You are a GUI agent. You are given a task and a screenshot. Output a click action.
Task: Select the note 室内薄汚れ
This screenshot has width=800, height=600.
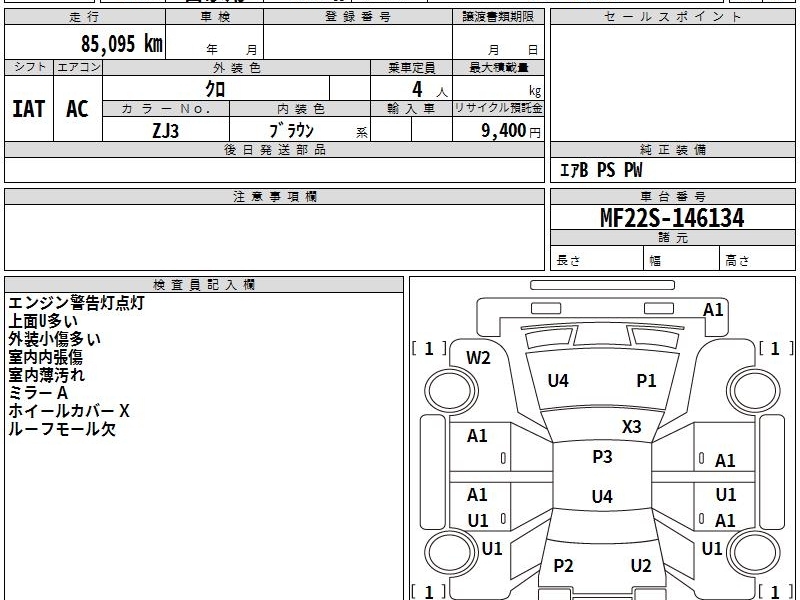click(46, 375)
